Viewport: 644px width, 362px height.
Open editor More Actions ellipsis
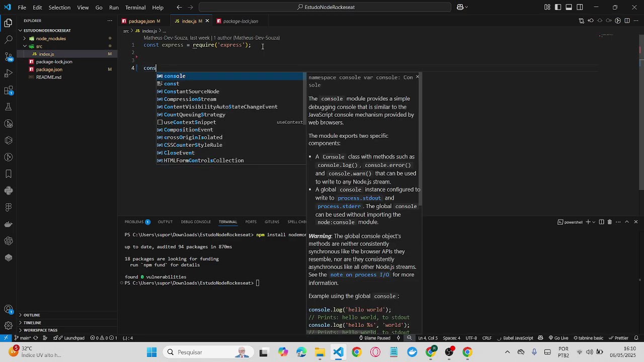(x=636, y=21)
